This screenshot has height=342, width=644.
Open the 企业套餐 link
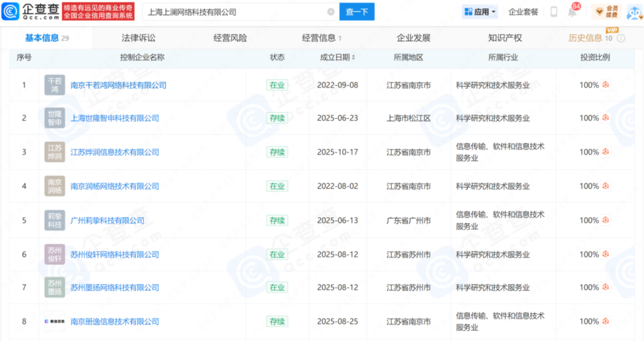[x=523, y=12]
